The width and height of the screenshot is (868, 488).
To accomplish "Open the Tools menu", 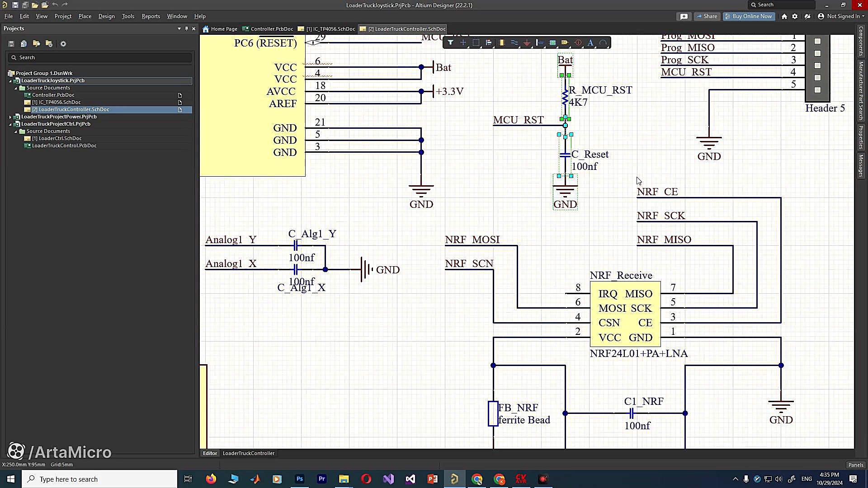I will point(128,16).
